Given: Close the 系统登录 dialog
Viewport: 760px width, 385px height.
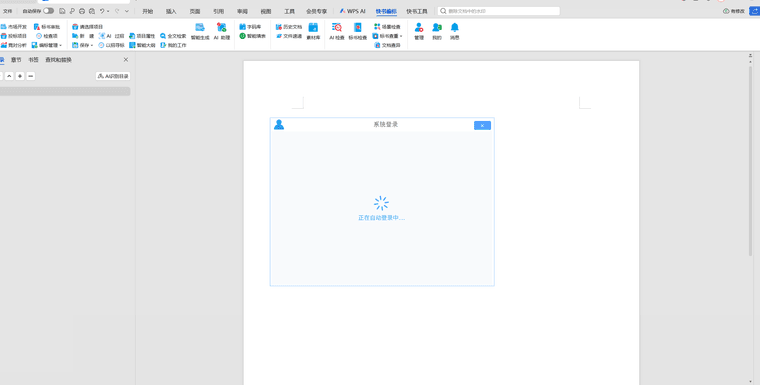Looking at the screenshot, I should [482, 126].
